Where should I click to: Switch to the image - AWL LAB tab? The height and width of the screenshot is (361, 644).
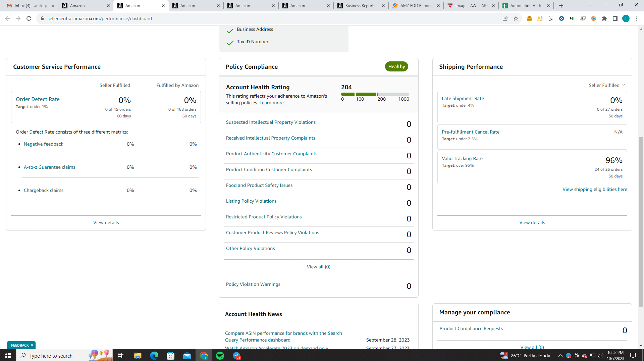(471, 6)
